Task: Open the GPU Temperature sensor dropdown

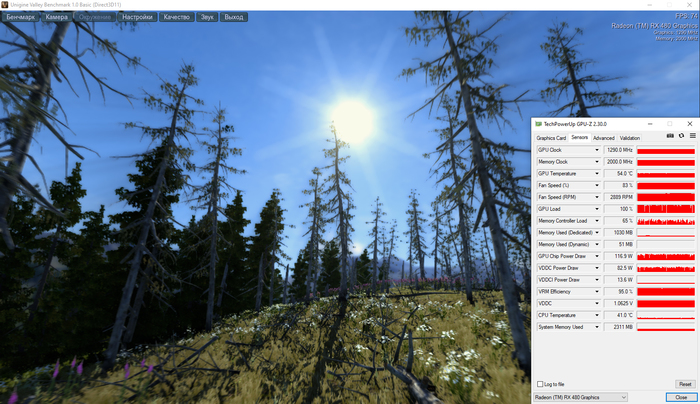Action: coord(597,173)
